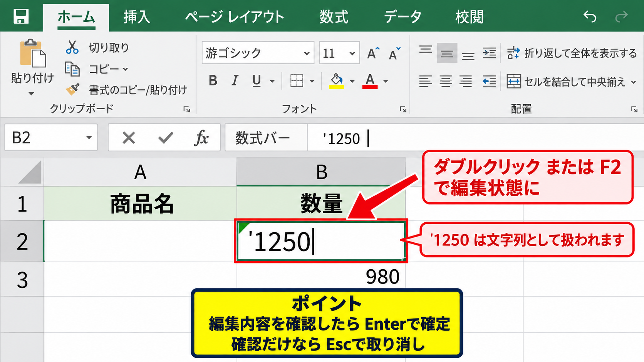Apply the yellow fill color bucket

(336, 81)
